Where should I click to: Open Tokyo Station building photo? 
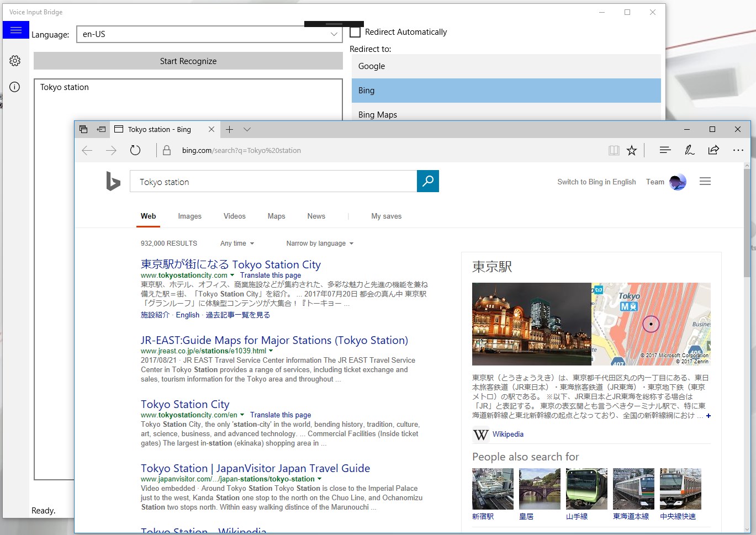[532, 324]
